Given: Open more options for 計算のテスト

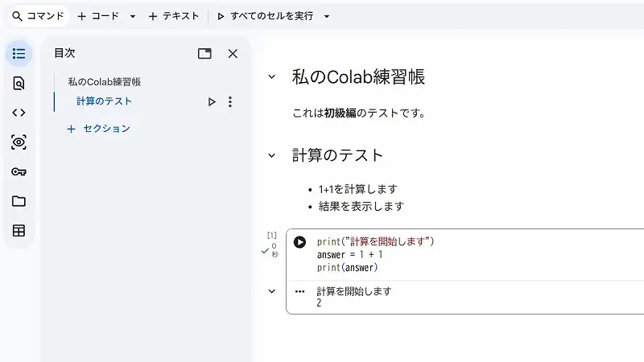Looking at the screenshot, I should click(230, 102).
